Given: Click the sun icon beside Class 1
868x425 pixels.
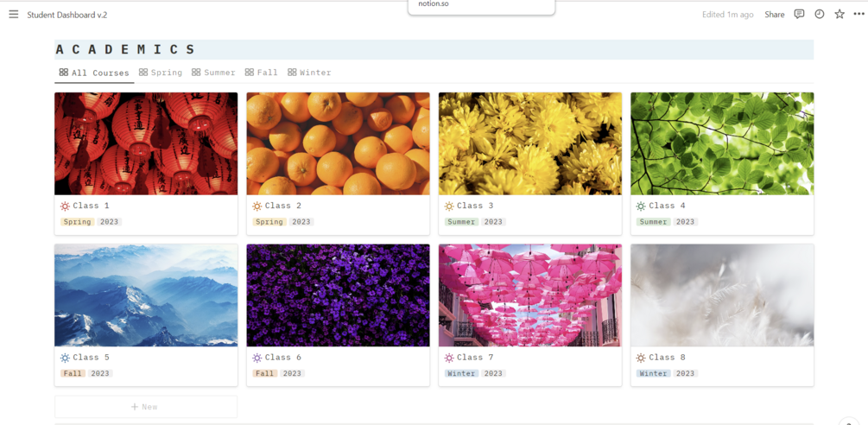Looking at the screenshot, I should (65, 206).
